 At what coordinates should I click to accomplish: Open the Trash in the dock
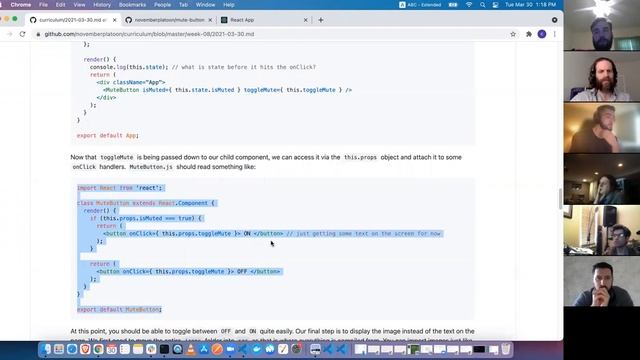(x=506, y=349)
